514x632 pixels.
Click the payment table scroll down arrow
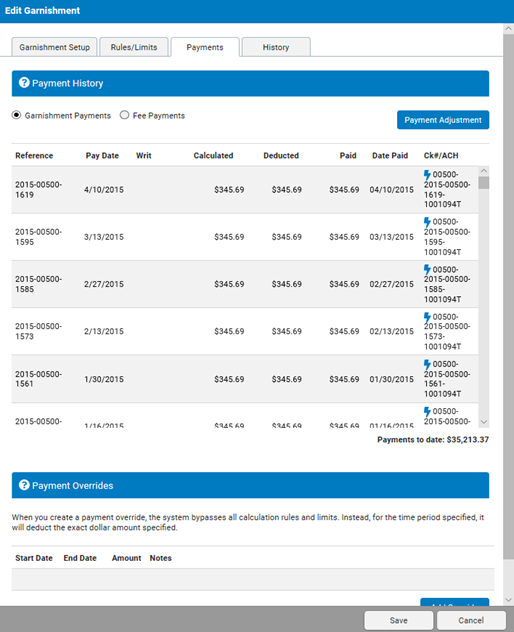click(484, 422)
